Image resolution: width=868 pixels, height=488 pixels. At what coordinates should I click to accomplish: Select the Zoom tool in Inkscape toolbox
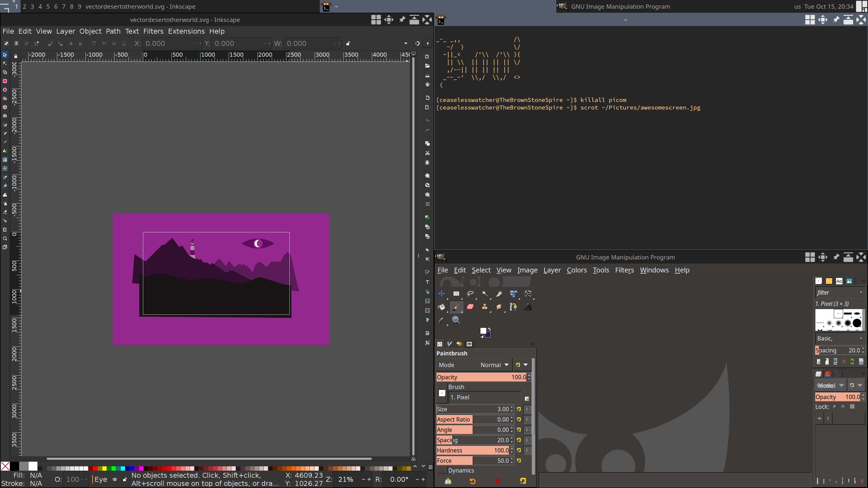point(5,239)
